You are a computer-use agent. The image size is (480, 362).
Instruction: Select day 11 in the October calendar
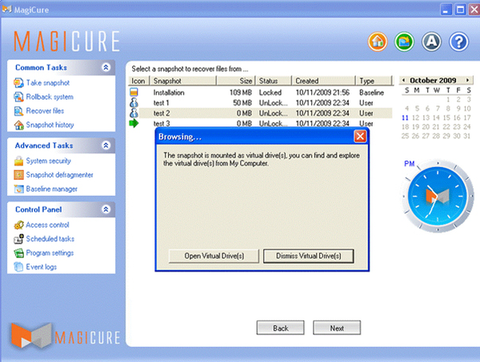point(405,118)
